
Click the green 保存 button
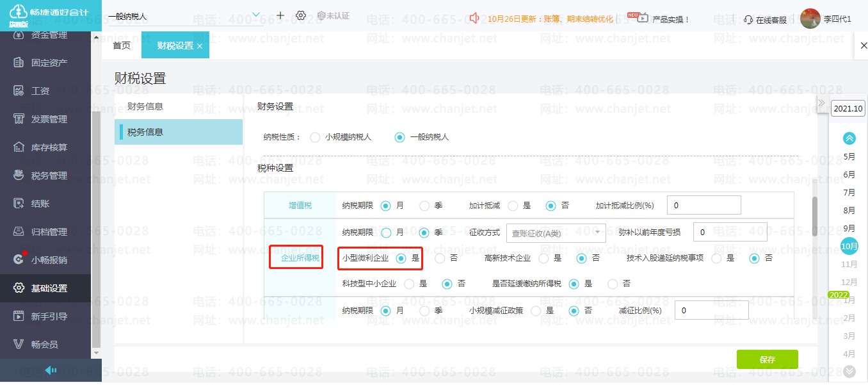pos(767,359)
